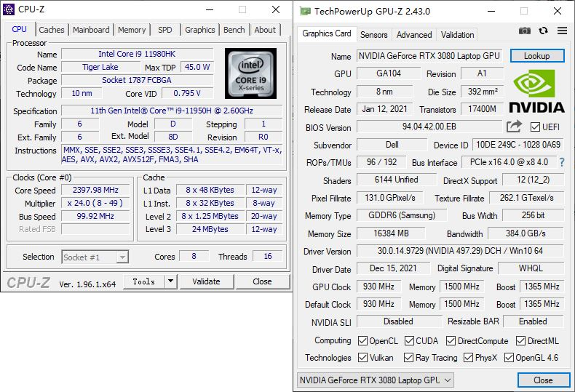This screenshot has height=392, width=575.
Task: Open the Tools dropdown arrow in CPU-Z
Action: [x=170, y=281]
